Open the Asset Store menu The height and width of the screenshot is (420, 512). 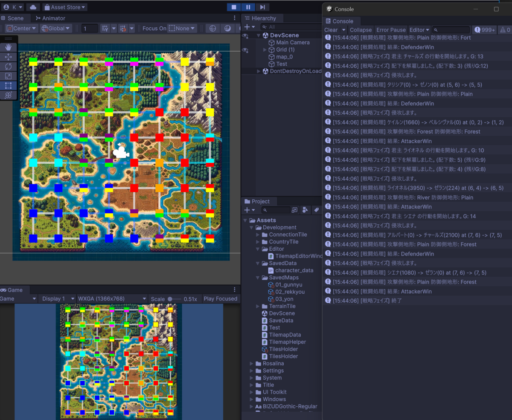pos(64,7)
